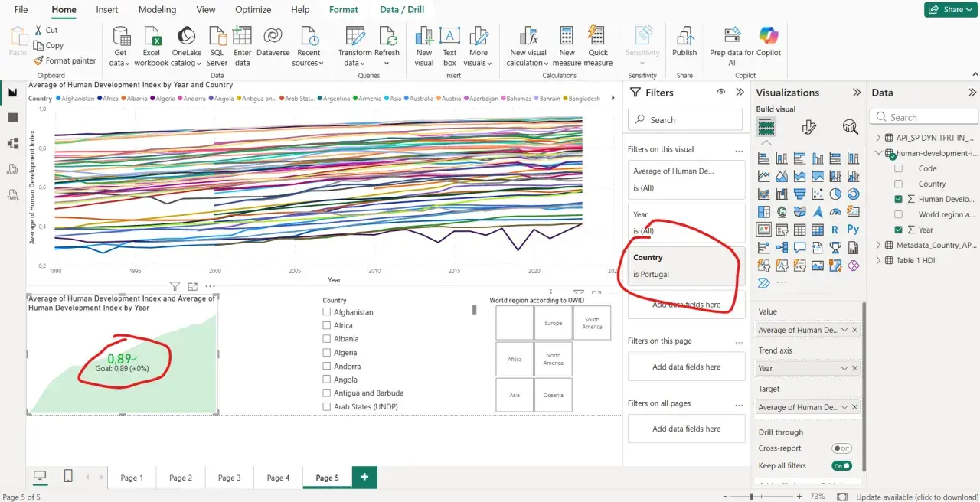Add a new report page
The image size is (980, 502).
tap(364, 477)
